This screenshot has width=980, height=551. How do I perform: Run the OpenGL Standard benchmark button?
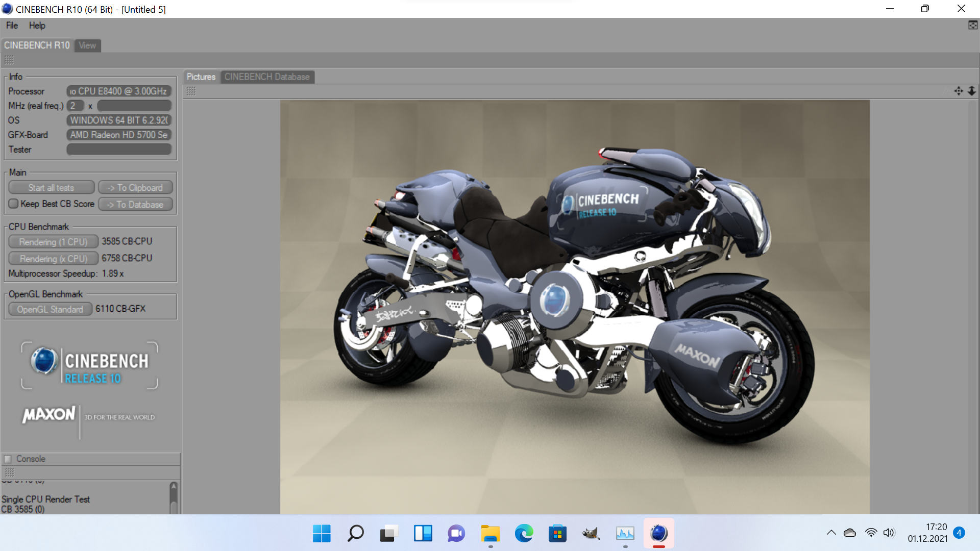pos(50,309)
